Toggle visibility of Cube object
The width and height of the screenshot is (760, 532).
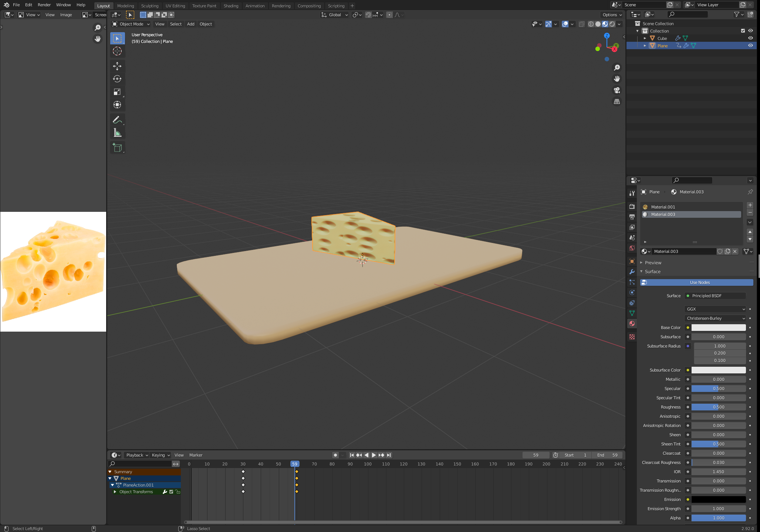point(750,37)
